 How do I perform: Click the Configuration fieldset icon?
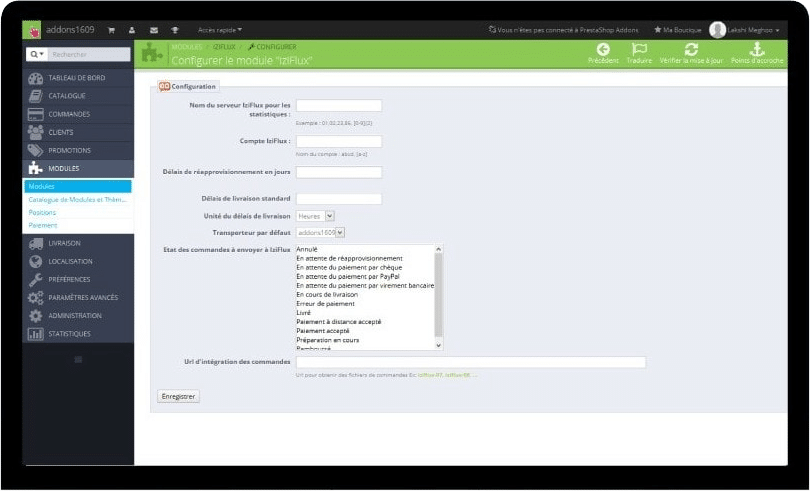[x=164, y=87]
